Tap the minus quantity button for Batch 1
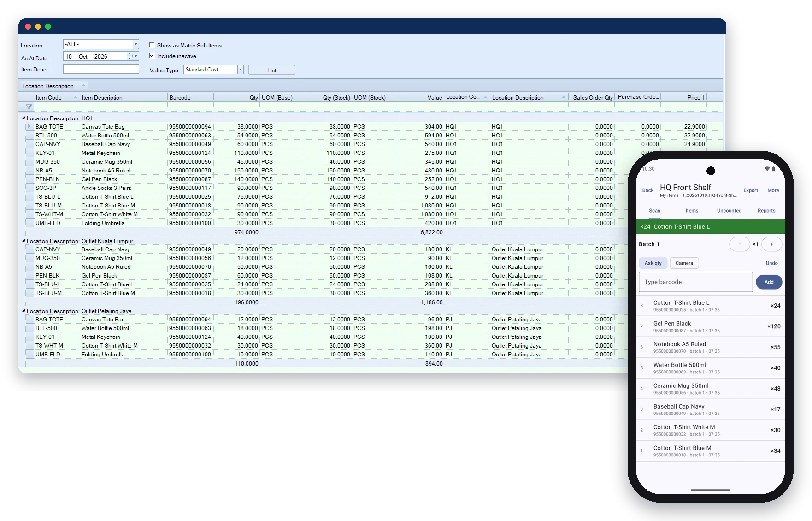 740,244
